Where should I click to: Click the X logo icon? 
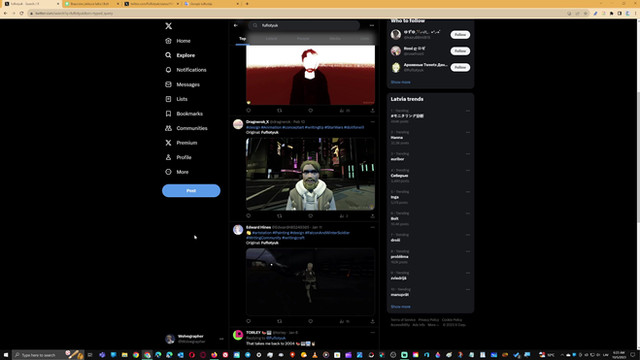(x=169, y=26)
